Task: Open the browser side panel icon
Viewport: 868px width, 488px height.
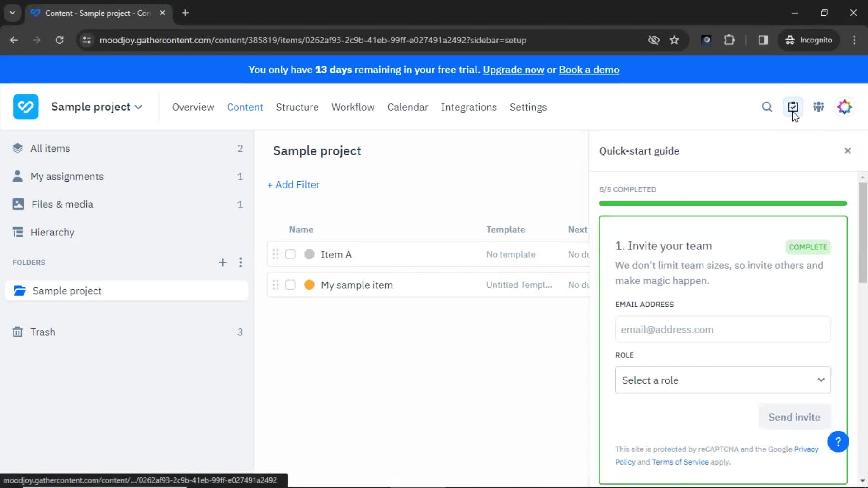Action: click(x=763, y=40)
